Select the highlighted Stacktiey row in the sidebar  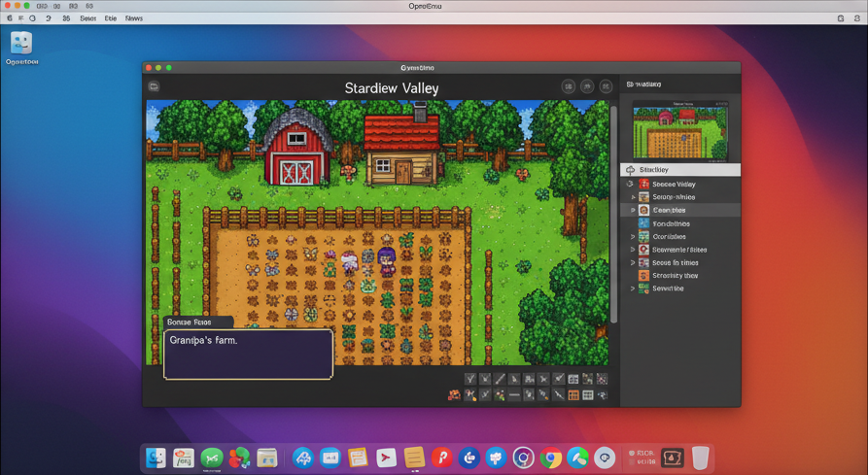coord(680,170)
